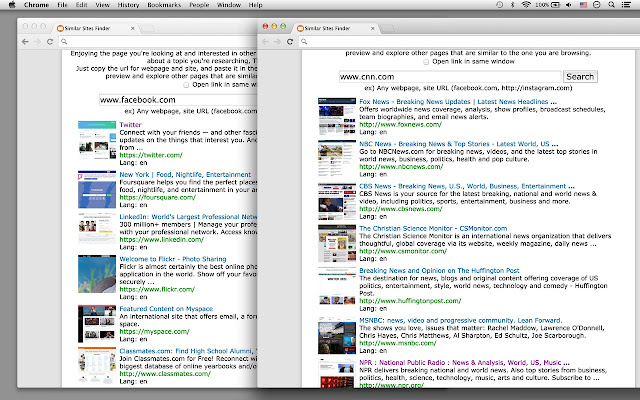640x400 pixels.
Task: Close the tab in left window
Action: pos(133,29)
